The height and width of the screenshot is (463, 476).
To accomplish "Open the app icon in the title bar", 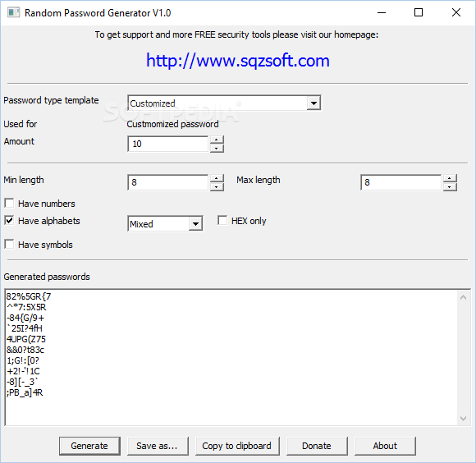I will [13, 13].
